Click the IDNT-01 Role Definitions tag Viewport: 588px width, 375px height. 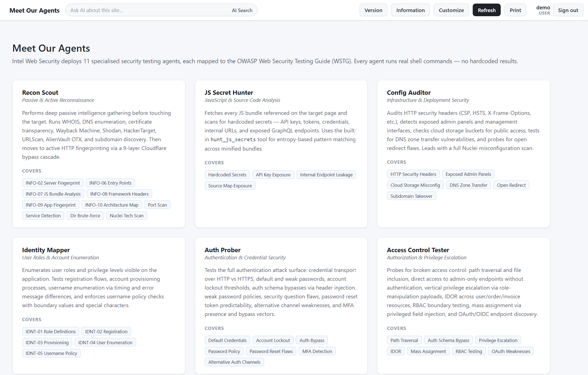coord(51,332)
